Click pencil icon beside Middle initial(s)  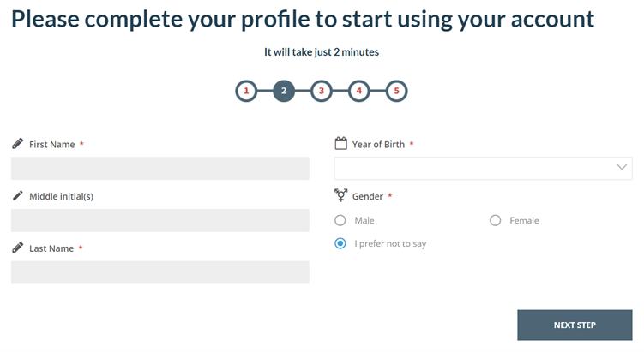tap(17, 196)
